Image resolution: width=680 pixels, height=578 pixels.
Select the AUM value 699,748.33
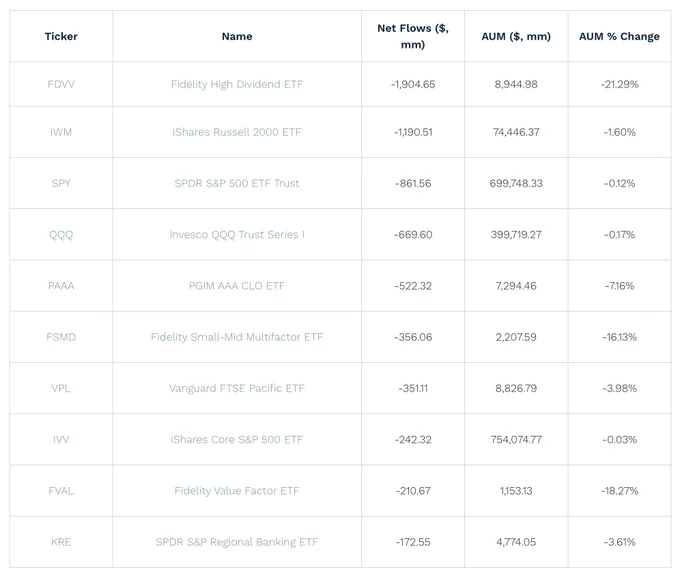point(516,183)
